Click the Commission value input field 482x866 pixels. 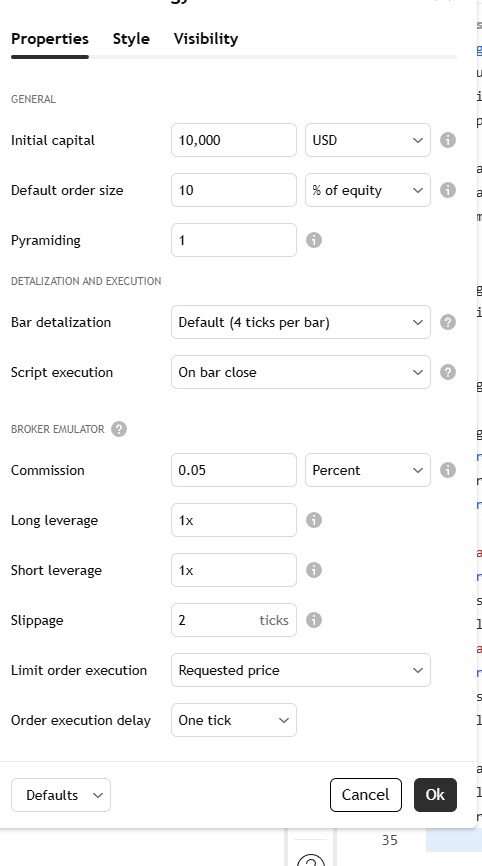[234, 470]
